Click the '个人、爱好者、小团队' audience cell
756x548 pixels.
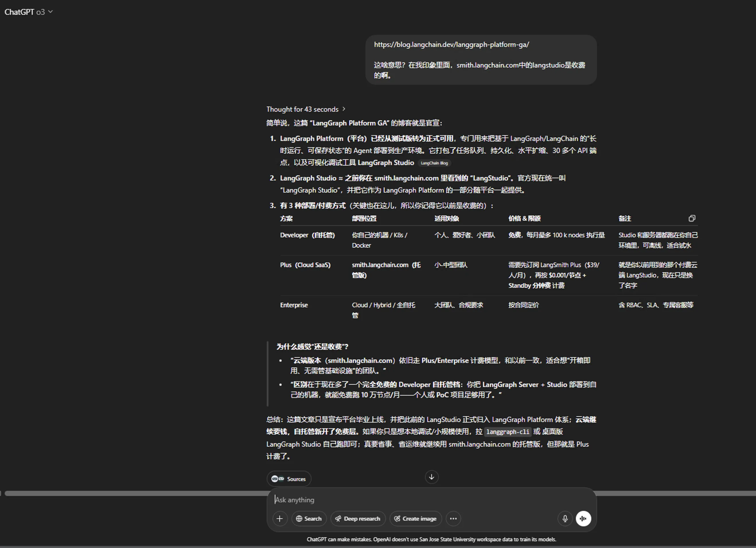tap(465, 235)
